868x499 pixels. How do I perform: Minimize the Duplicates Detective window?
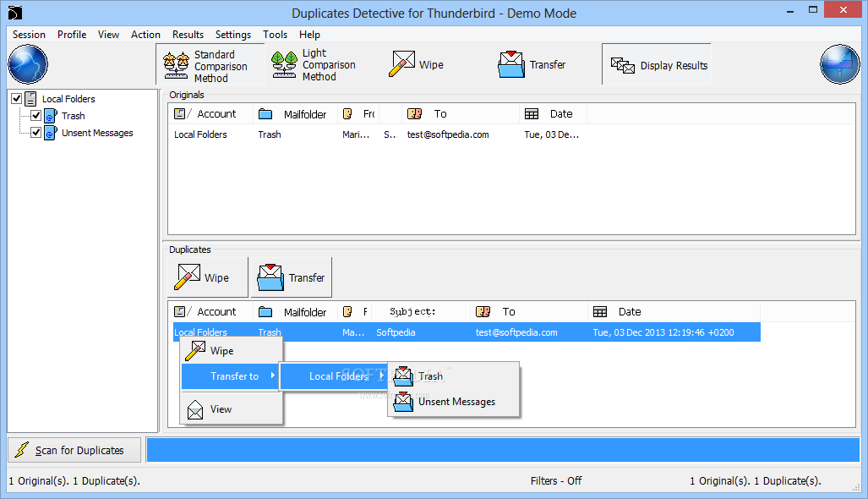(790, 10)
